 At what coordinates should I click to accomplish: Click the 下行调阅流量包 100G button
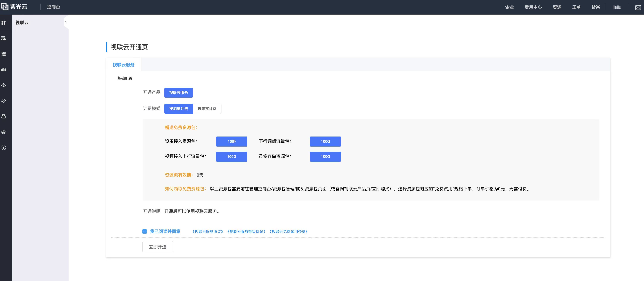[325, 141]
